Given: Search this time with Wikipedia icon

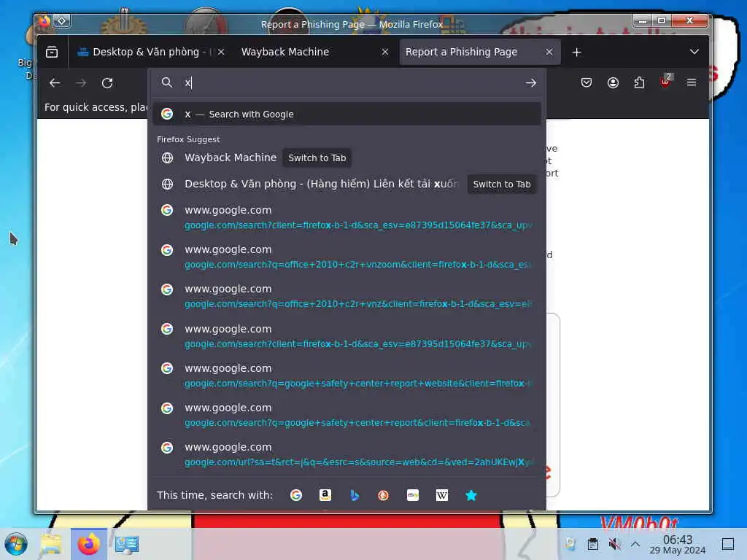Looking at the screenshot, I should (x=441, y=495).
